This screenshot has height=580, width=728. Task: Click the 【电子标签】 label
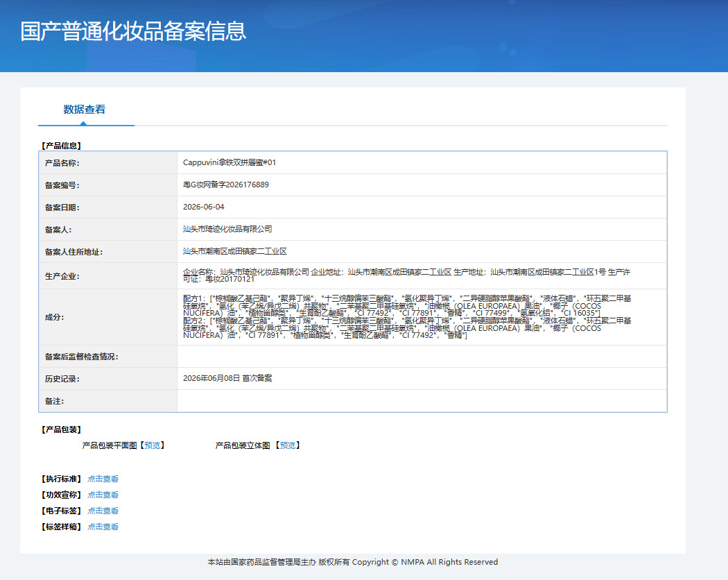(61, 511)
